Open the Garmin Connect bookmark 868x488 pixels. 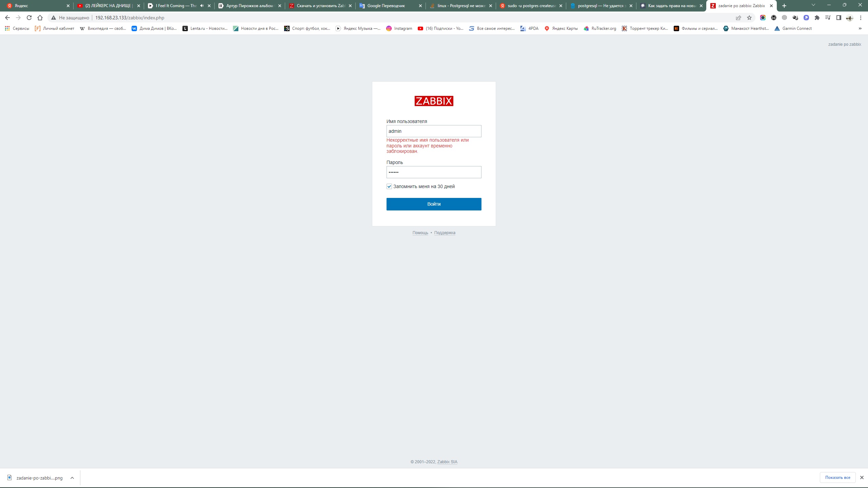click(793, 28)
